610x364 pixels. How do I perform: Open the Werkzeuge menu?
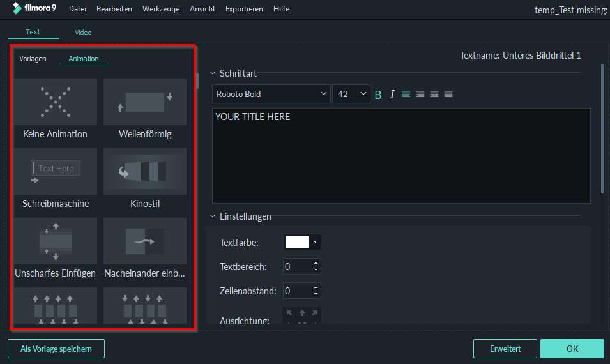161,9
